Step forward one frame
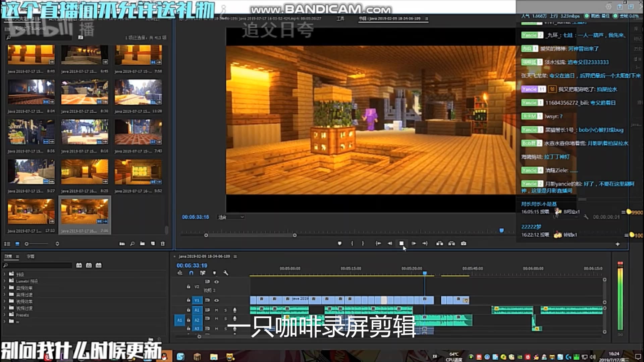 pyautogui.click(x=414, y=243)
